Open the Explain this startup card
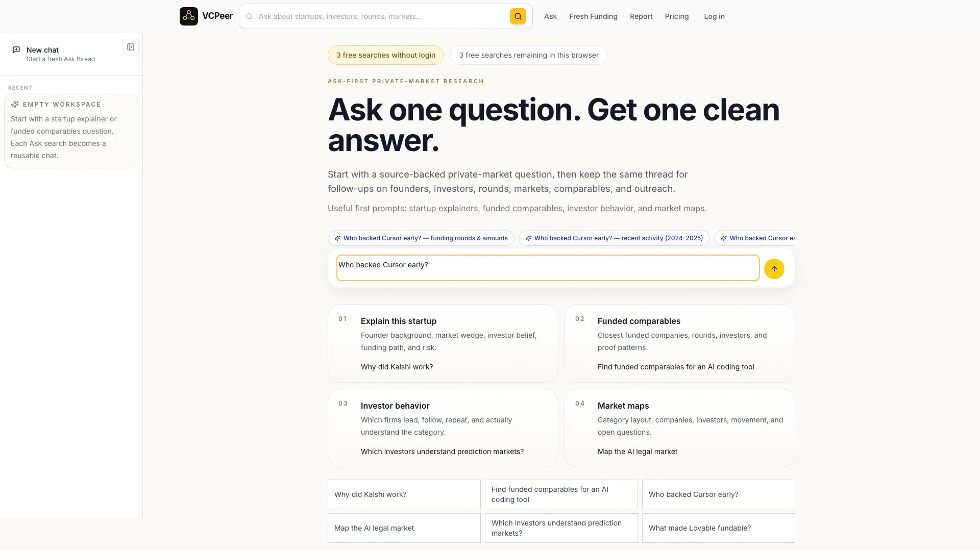Screen dimensions: 980x551 tap(443, 343)
